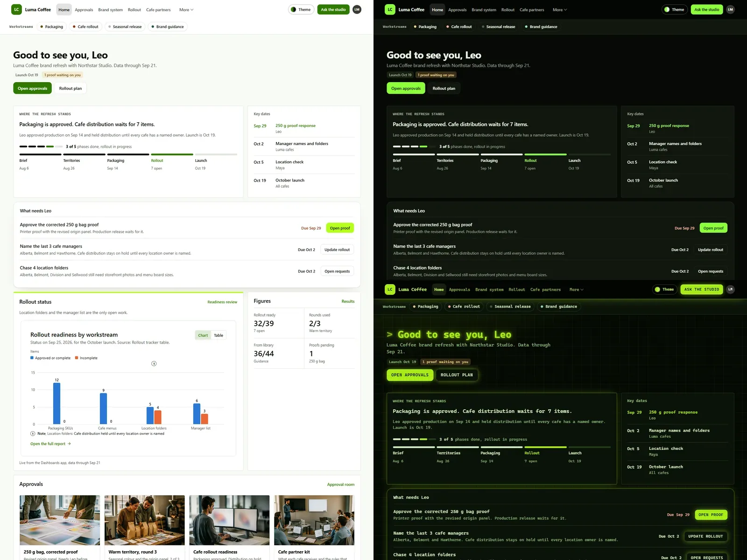Viewport: 747px width, 560px height.
Task: Select the Cafe rollout chip in dark theme
Action: pos(459,27)
